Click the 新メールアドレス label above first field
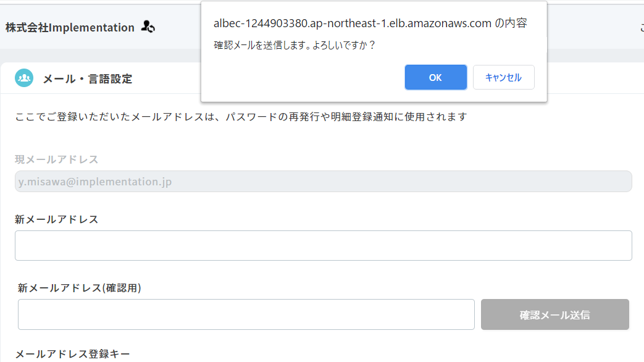Screen dimensions: 644x362 [x=57, y=219]
